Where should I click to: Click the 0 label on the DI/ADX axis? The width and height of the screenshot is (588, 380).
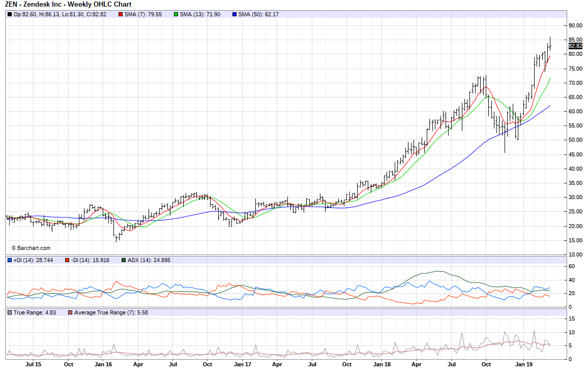[570, 307]
